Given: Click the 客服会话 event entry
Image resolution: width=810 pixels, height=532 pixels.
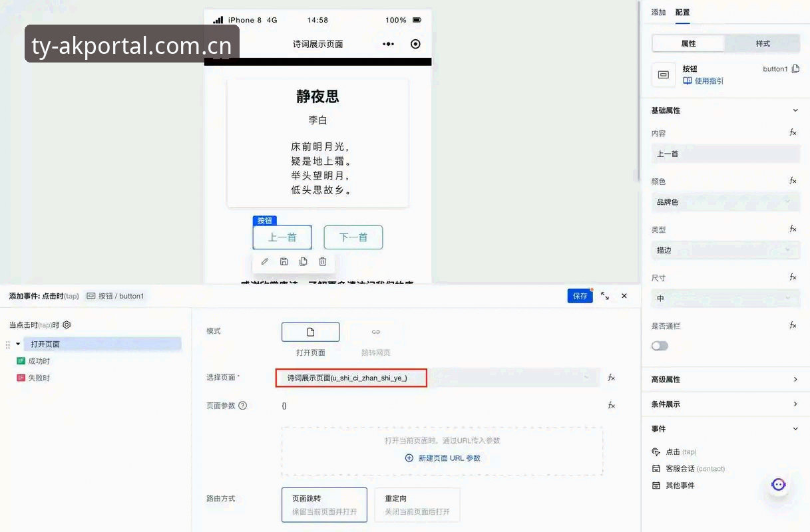Looking at the screenshot, I should pyautogui.click(x=688, y=468).
